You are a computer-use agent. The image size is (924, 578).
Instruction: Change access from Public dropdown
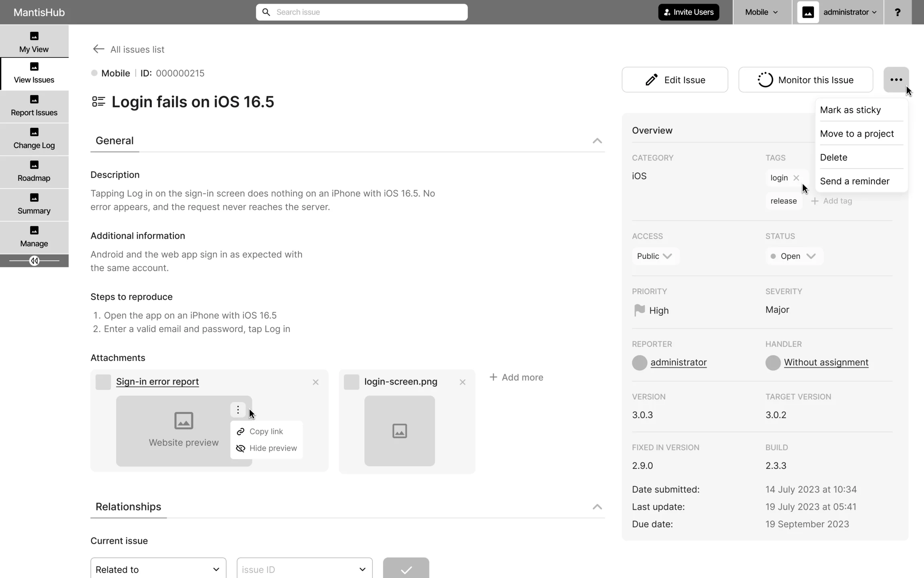tap(655, 256)
